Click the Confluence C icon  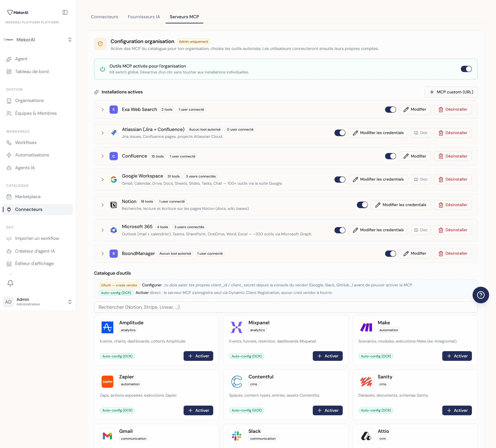113,156
